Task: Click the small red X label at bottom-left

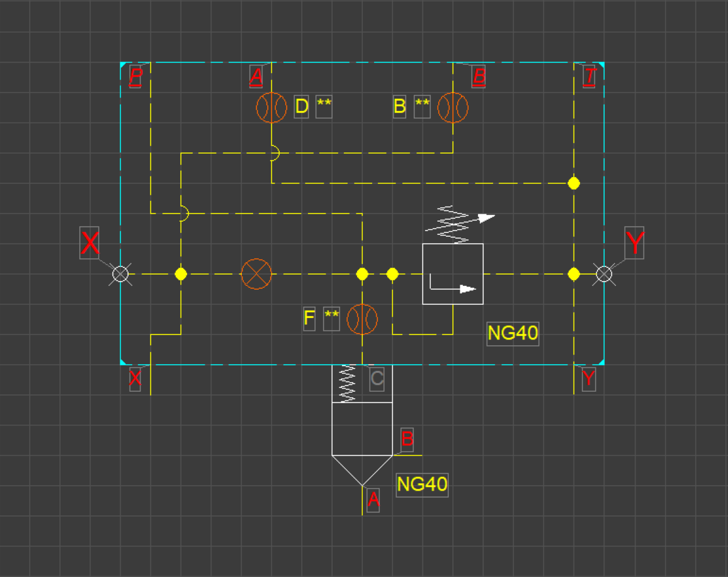Action: [x=135, y=379]
